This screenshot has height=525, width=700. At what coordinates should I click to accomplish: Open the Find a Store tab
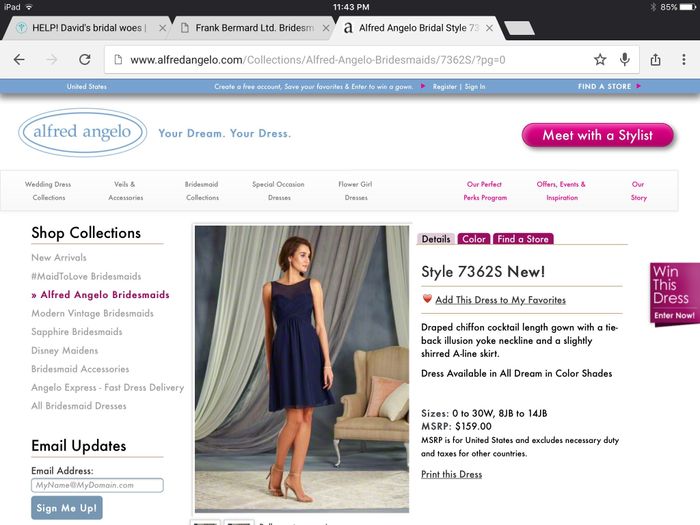pyautogui.click(x=522, y=239)
